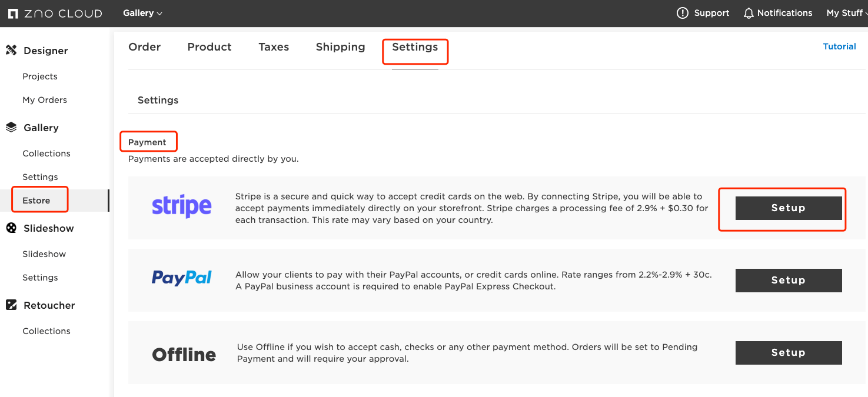Click the Offline description paragraph
This screenshot has height=397, width=868.
pyautogui.click(x=467, y=352)
